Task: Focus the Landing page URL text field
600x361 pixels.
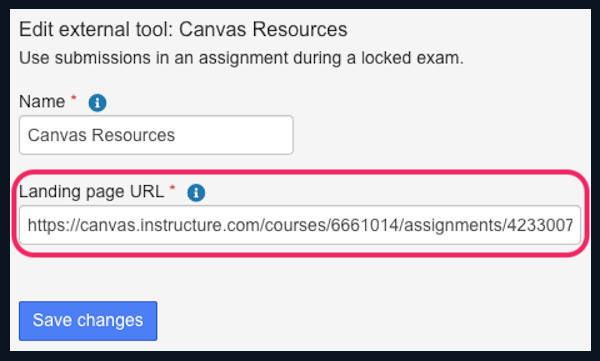Action: tap(300, 225)
